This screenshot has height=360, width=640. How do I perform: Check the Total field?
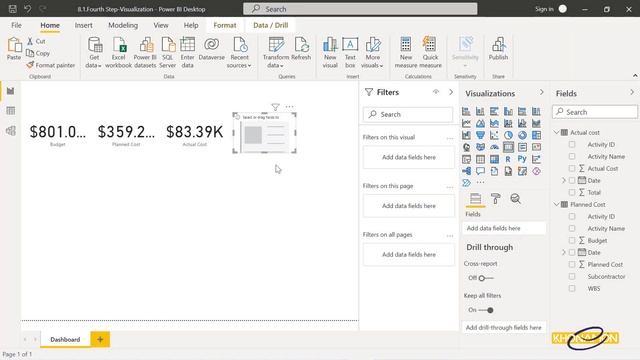pos(572,192)
